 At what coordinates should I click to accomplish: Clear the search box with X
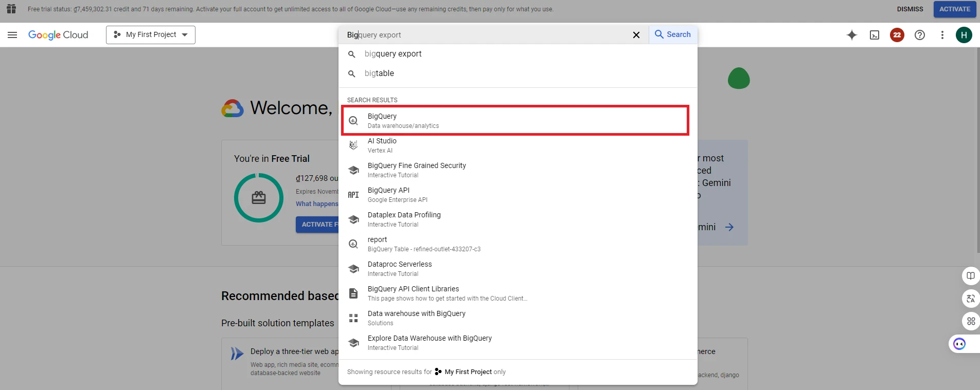point(636,35)
